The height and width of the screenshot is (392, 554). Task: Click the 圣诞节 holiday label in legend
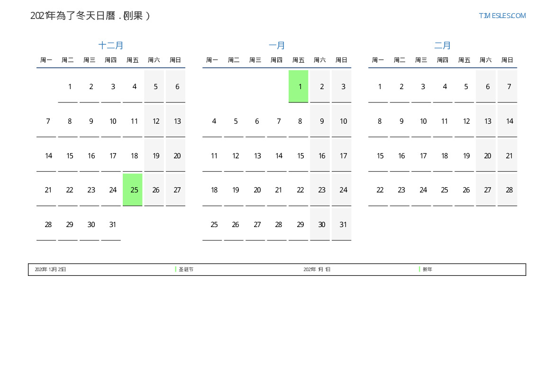[186, 269]
